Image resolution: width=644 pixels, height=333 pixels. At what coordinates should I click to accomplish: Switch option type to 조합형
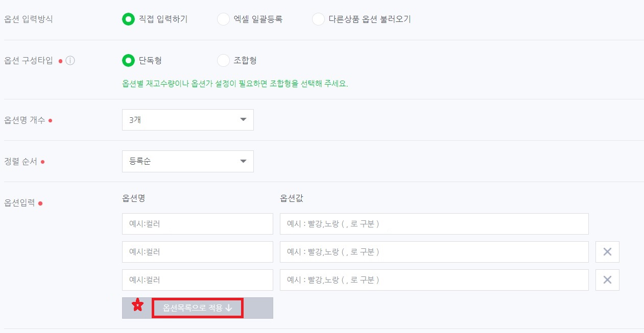click(x=223, y=61)
